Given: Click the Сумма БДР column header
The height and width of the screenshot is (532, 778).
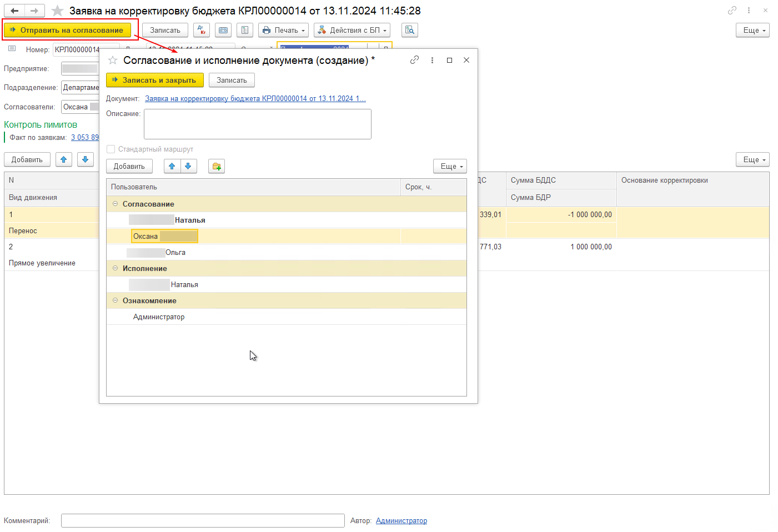Looking at the screenshot, I should [561, 197].
